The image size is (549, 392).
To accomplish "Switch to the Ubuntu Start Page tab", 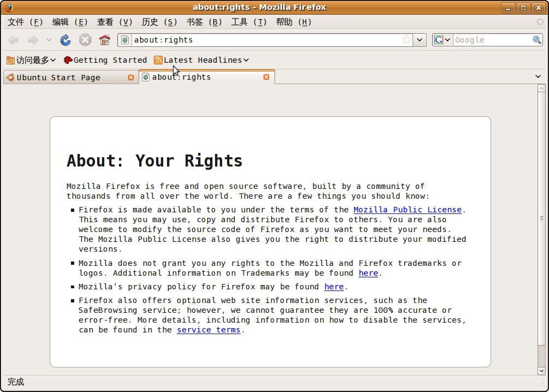I will click(x=71, y=78).
